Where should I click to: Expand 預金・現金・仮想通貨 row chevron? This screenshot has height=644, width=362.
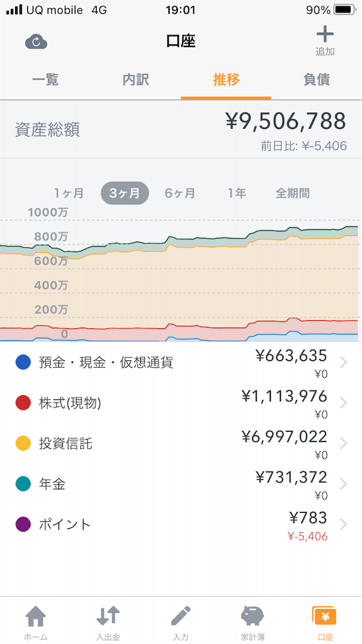tap(344, 362)
